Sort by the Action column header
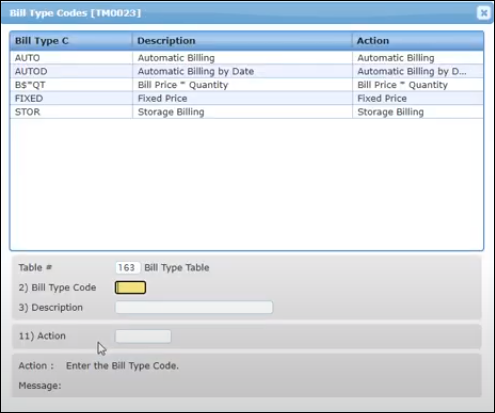This screenshot has width=495, height=413. tap(418, 41)
